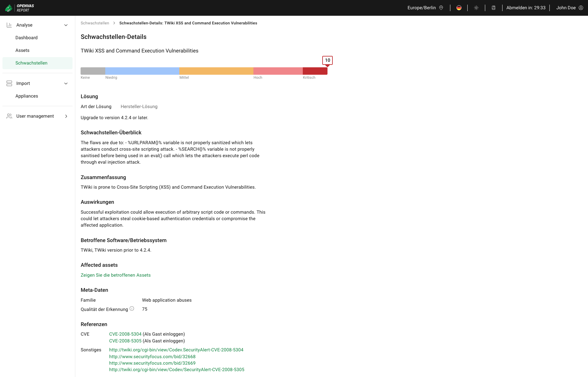
Task: Open Assets in the sidebar
Action: [x=37, y=50]
